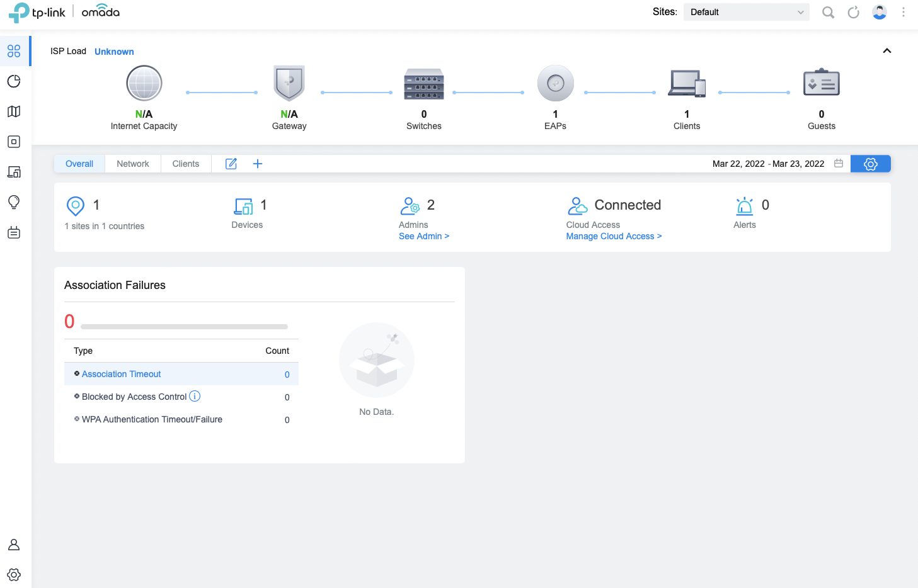Select the WPA Authentication Timeout/Failure row
This screenshot has width=918, height=588.
pos(181,419)
